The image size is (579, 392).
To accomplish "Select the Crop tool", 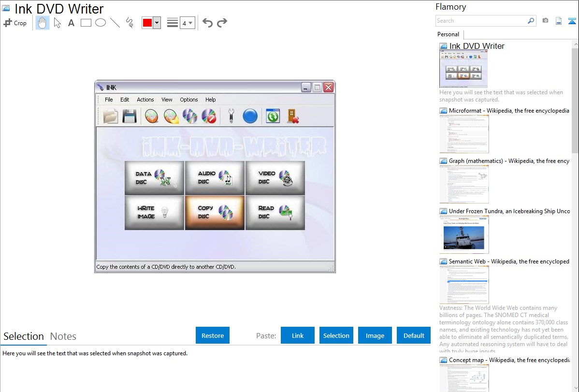I will (15, 23).
